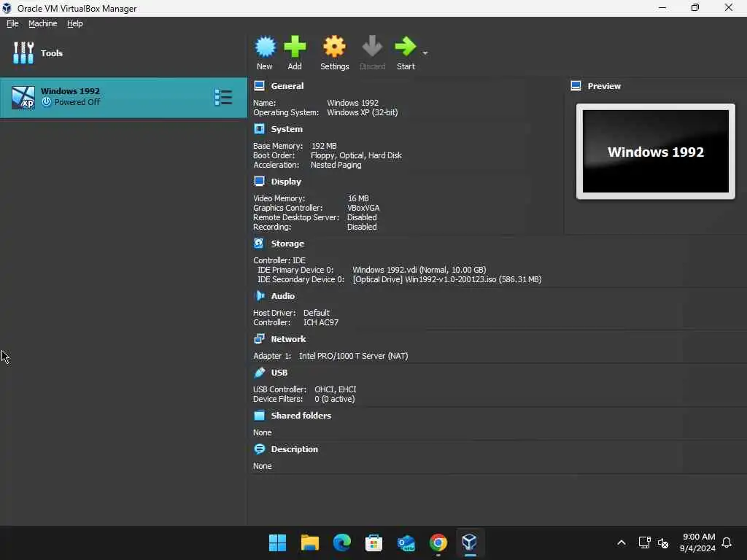Start the VM with green arrow
Viewport: 747px width, 560px height.
(x=406, y=47)
